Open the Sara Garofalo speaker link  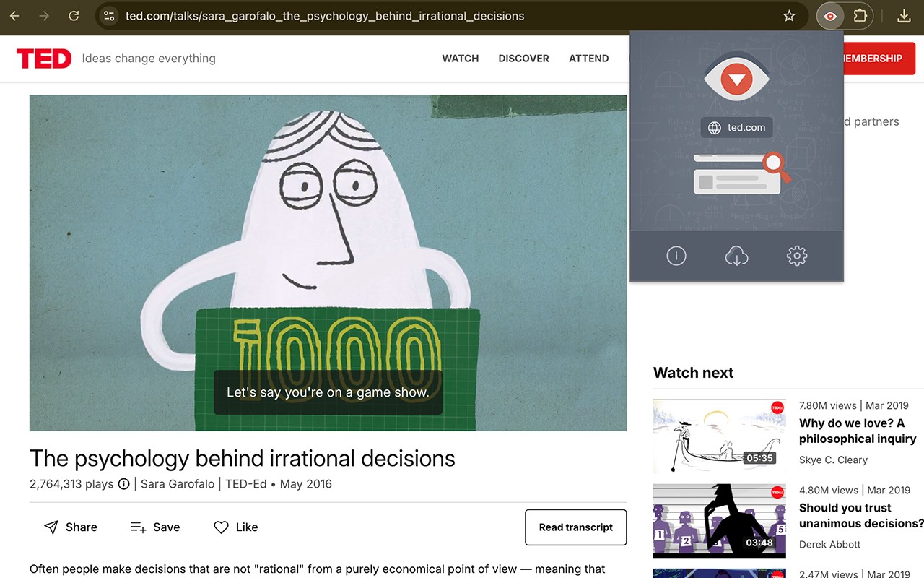pos(178,484)
